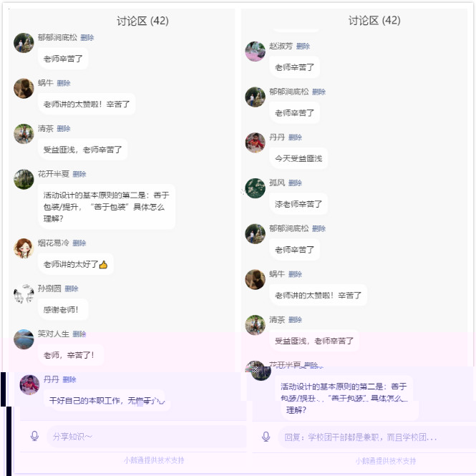Delete 花开半夏's question in left panel
The image size is (476, 476).
[79, 174]
